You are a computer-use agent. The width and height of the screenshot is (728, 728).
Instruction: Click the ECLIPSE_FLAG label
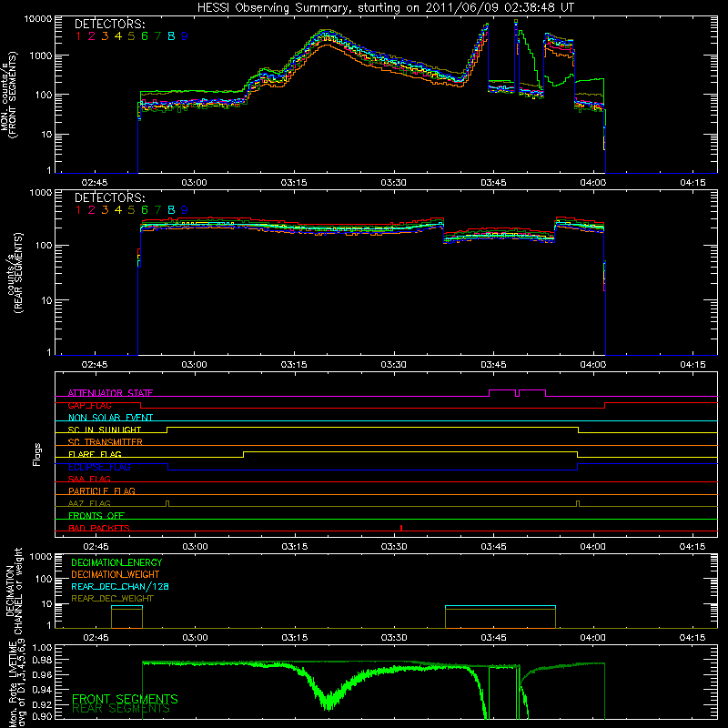pyautogui.click(x=99, y=467)
